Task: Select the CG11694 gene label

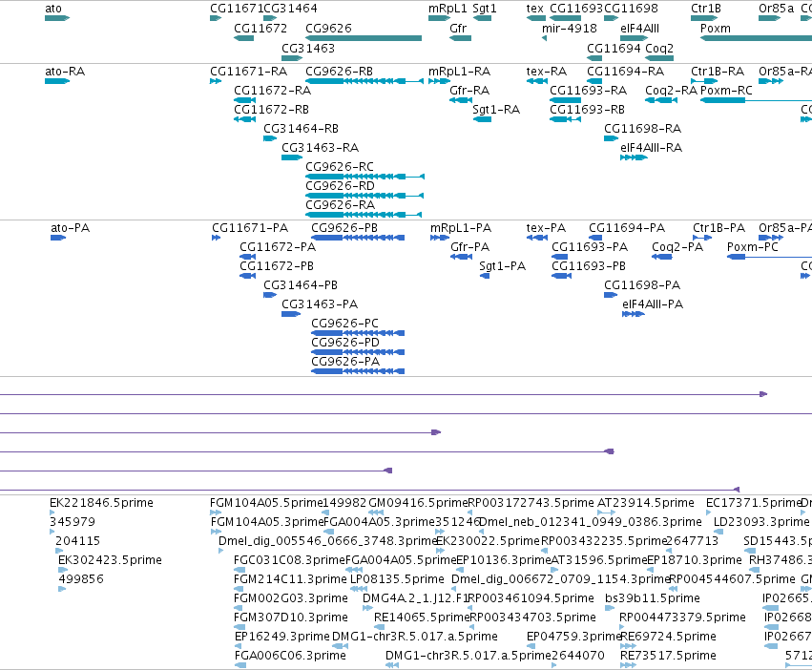Action: [614, 48]
